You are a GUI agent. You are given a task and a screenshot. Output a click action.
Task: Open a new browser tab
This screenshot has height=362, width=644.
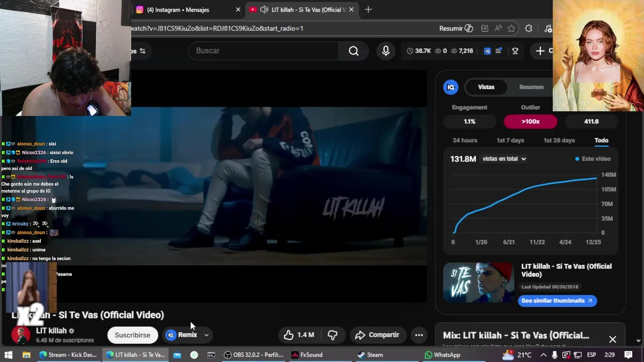pos(368,10)
